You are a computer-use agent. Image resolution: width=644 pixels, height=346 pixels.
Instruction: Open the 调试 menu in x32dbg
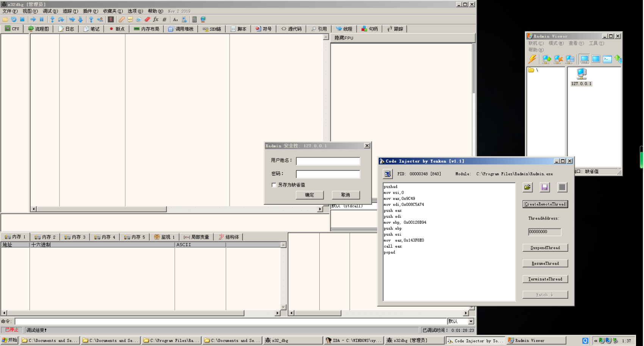[50, 11]
